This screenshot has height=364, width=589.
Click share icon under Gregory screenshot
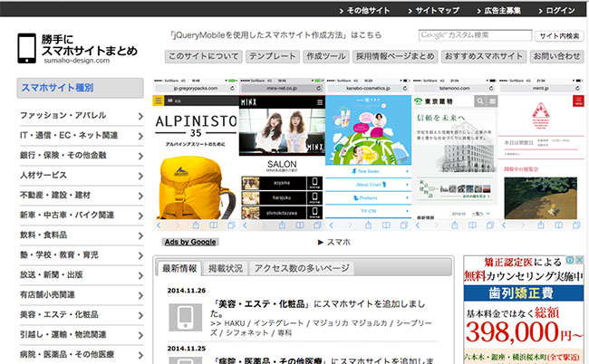pos(196,225)
